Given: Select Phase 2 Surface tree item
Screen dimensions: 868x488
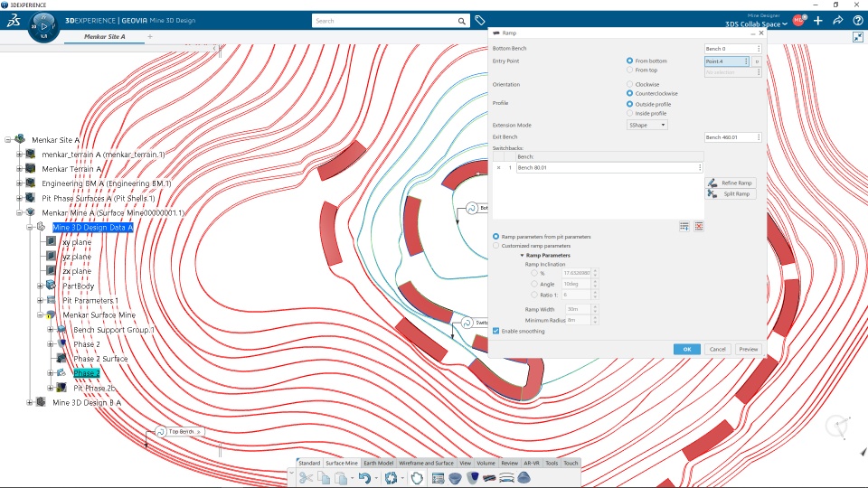Looking at the screenshot, I should coord(100,359).
